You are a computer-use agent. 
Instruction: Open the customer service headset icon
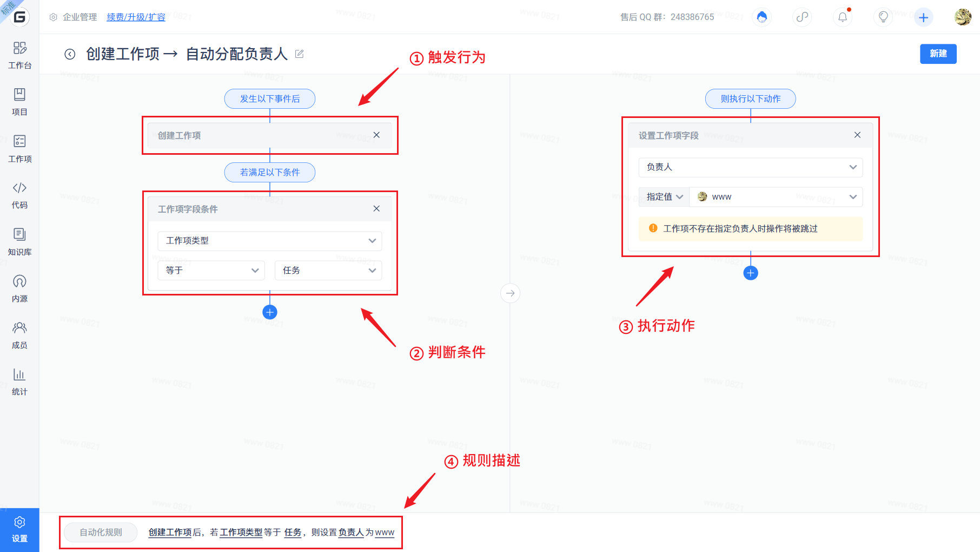[x=762, y=17]
